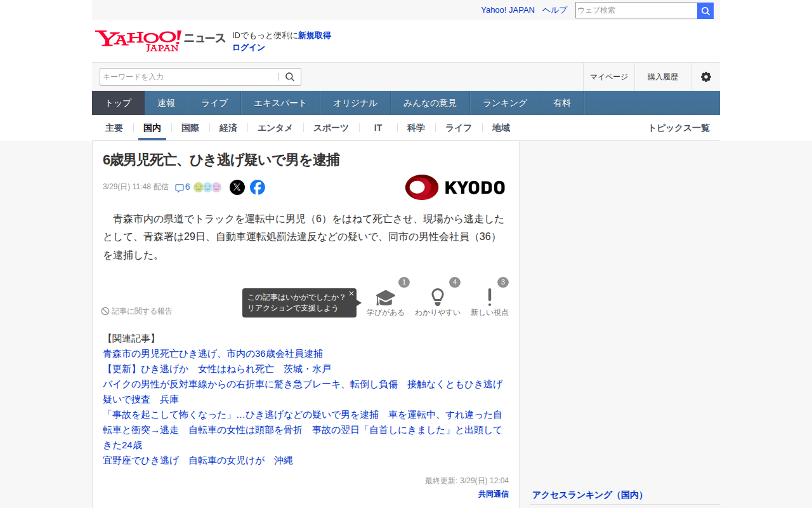This screenshot has height=508, width=812.
Task: Open the article comments bubble icon
Action: click(x=180, y=188)
